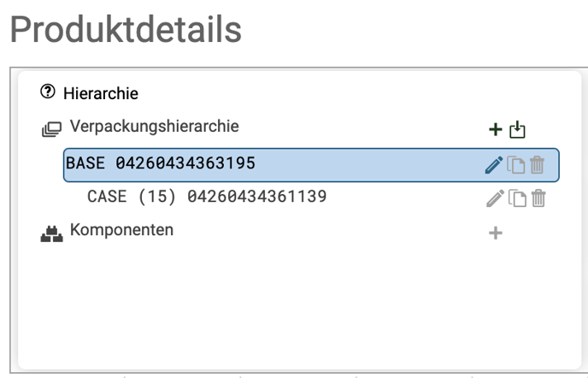
Task: Open the help icon beside Hierarchie
Action: [48, 92]
